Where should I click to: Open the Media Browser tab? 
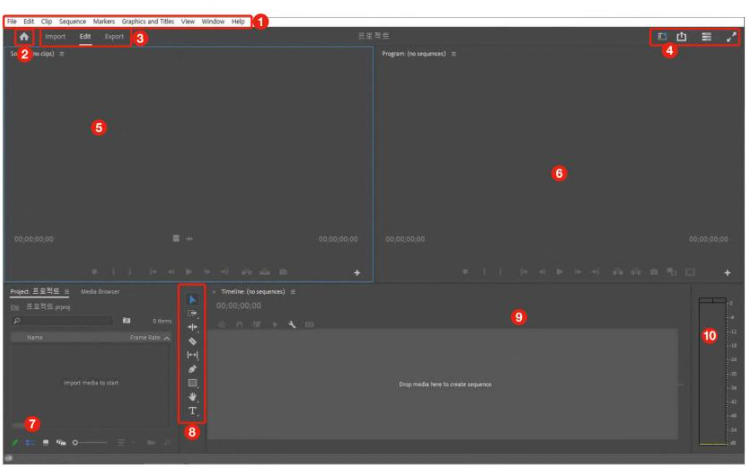pos(100,292)
